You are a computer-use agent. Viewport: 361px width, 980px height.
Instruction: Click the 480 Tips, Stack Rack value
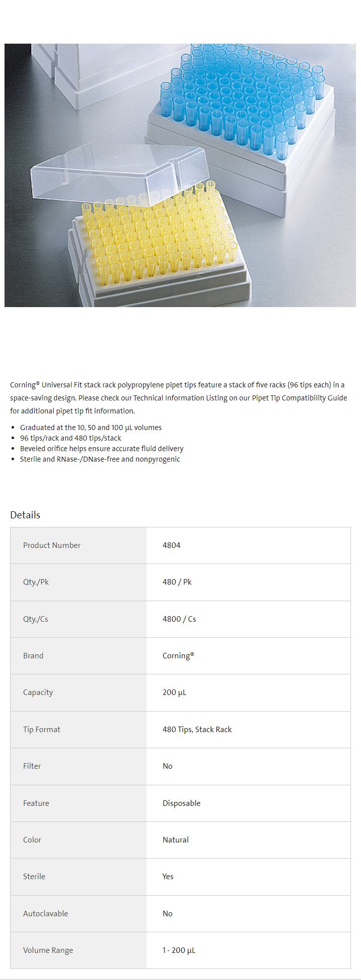[197, 730]
